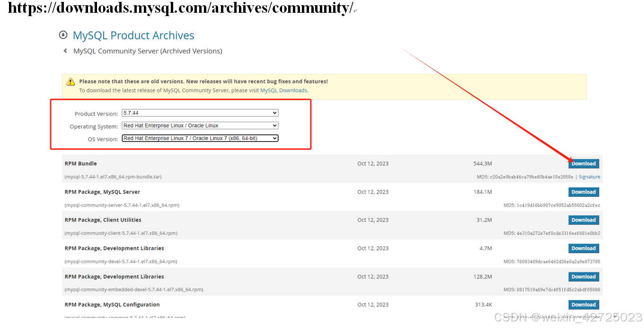The height and width of the screenshot is (328, 644).
Task: Click the MySQL Product Archives heading
Action: point(133,35)
